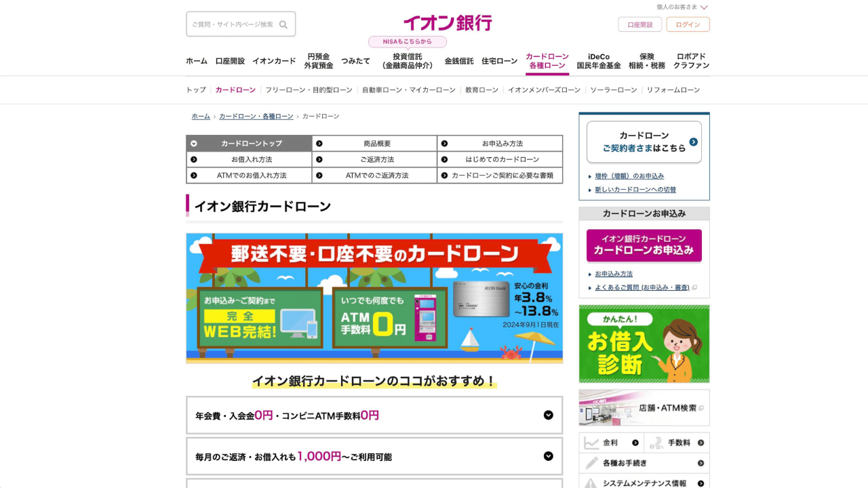This screenshot has width=868, height=488.
Task: Open 金銭信託 menu item
Action: [x=459, y=61]
